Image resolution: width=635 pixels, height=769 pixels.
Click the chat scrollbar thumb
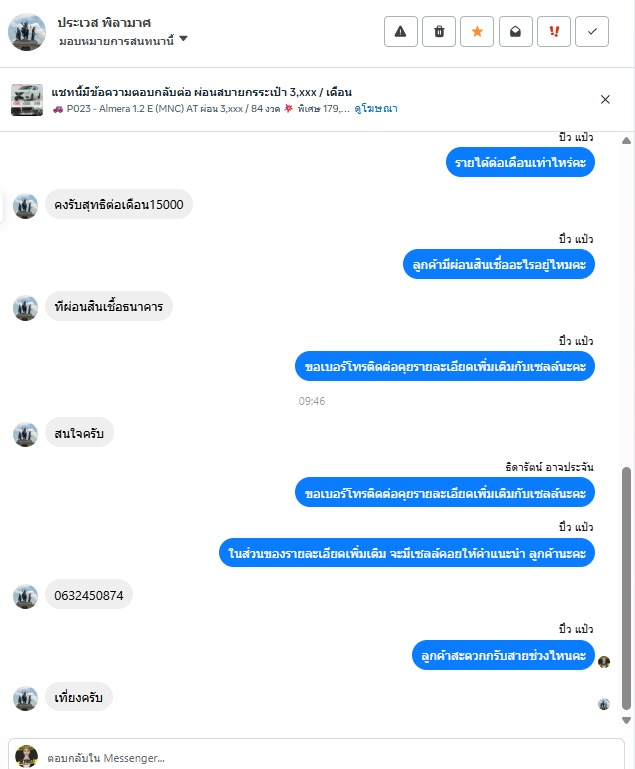click(626, 589)
